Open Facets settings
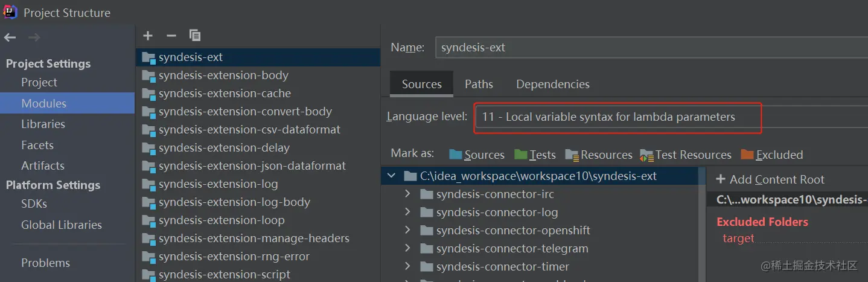This screenshot has width=868, height=282. tap(37, 145)
